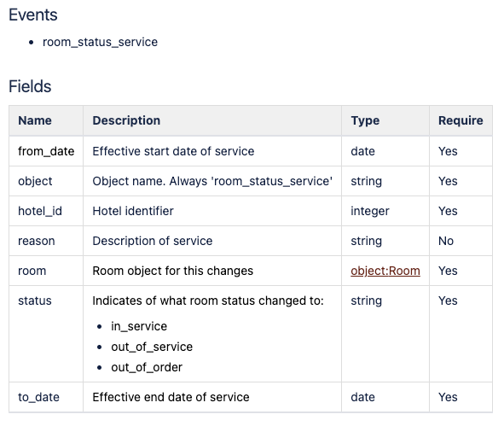This screenshot has height=426, width=504.
Task: Click the out_of_service status option
Action: click(152, 347)
